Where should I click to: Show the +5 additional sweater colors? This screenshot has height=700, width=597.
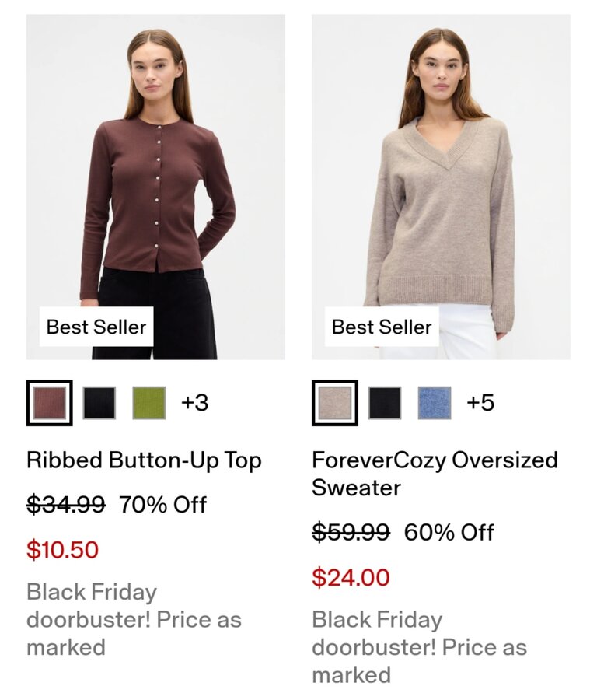click(480, 403)
